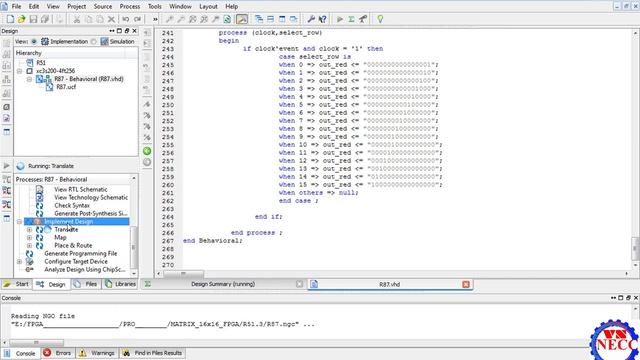Select the Implementation view radio button
This screenshot has height=360, width=640.
pyautogui.click(x=34, y=42)
